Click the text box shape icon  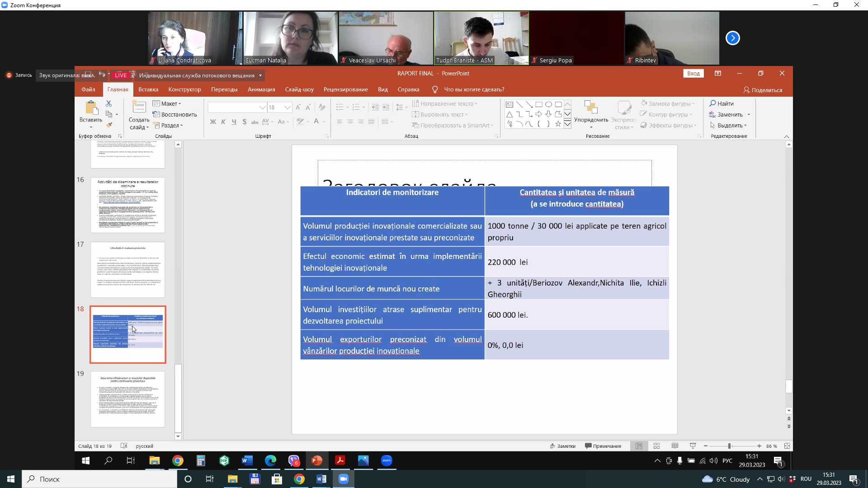(x=509, y=104)
